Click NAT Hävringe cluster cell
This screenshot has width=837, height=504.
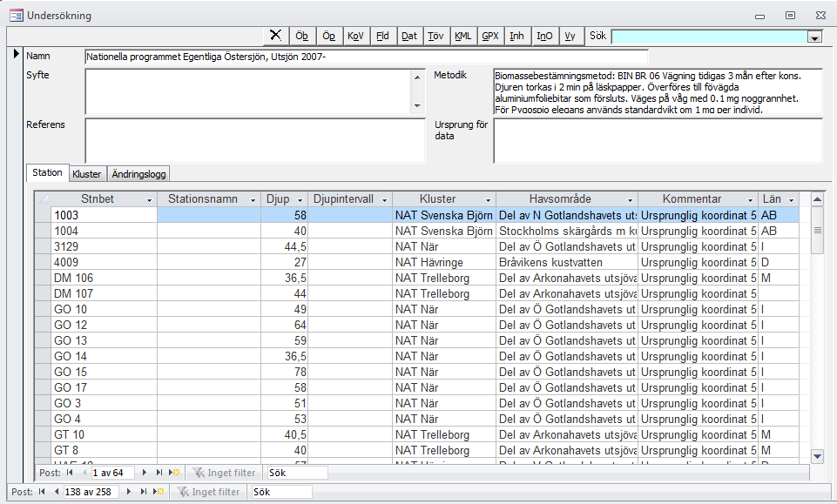pyautogui.click(x=444, y=262)
